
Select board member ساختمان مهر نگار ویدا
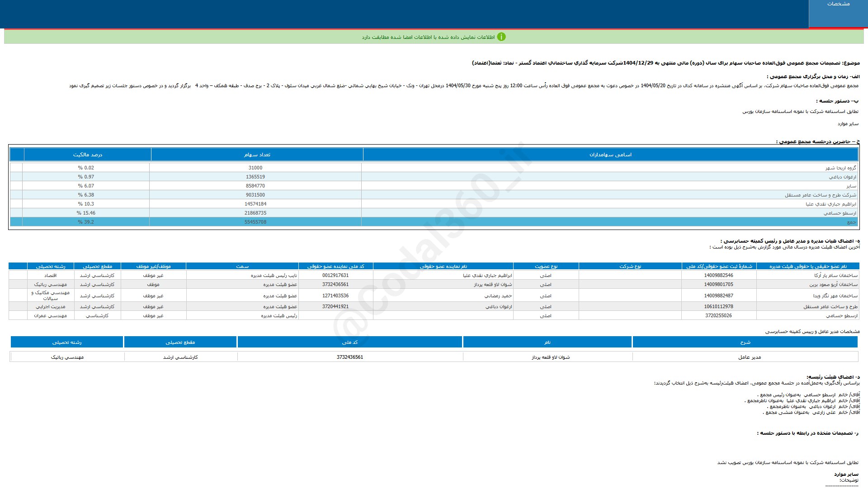pos(835,296)
